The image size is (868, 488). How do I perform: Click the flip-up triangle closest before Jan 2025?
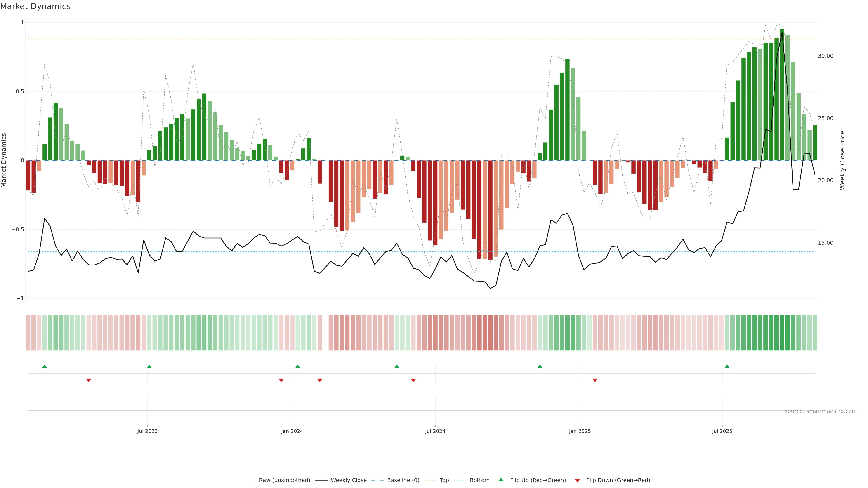coord(540,366)
